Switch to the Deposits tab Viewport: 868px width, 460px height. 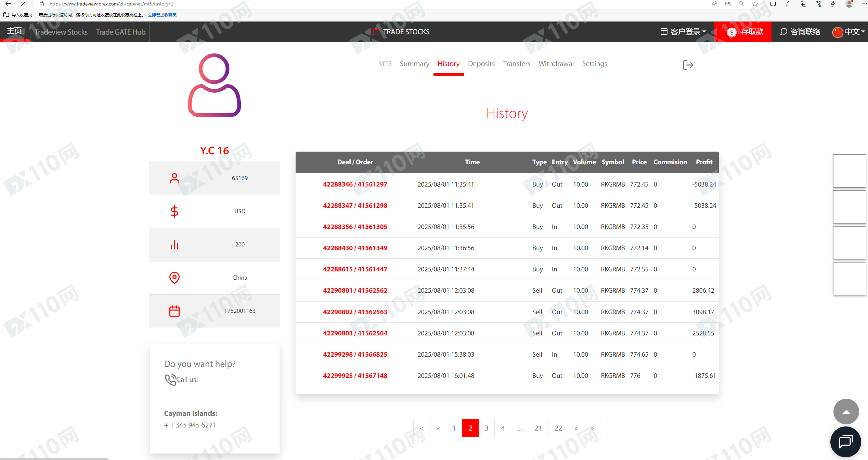point(481,64)
